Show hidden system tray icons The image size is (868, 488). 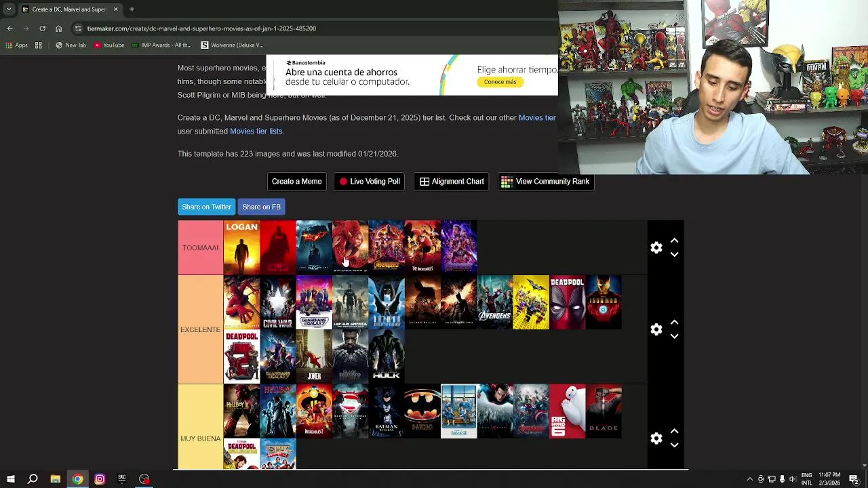point(749,479)
